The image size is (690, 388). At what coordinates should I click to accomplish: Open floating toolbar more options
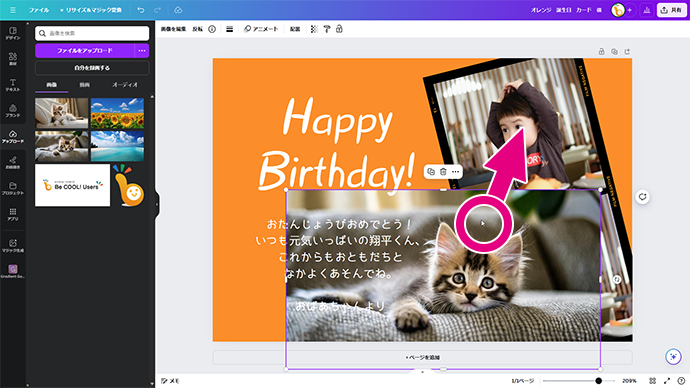click(455, 172)
